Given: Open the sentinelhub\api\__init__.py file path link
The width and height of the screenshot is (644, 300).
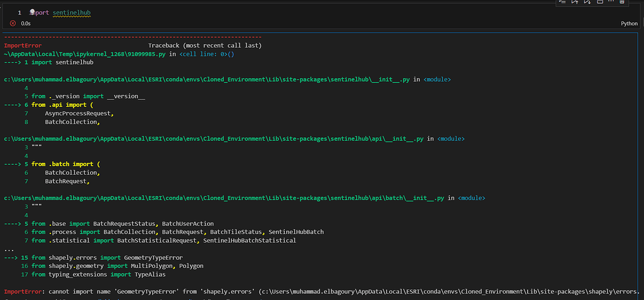Looking at the screenshot, I should pyautogui.click(x=214, y=139).
